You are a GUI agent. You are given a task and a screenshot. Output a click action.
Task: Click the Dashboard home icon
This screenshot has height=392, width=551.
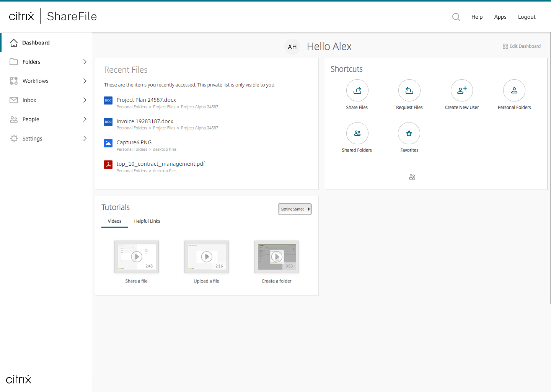click(x=14, y=43)
